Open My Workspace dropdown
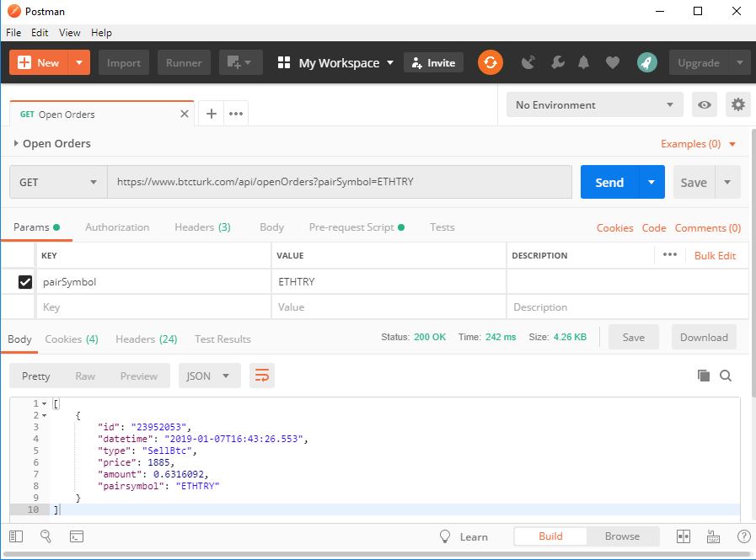Image resolution: width=756 pixels, height=560 pixels. 346,63
